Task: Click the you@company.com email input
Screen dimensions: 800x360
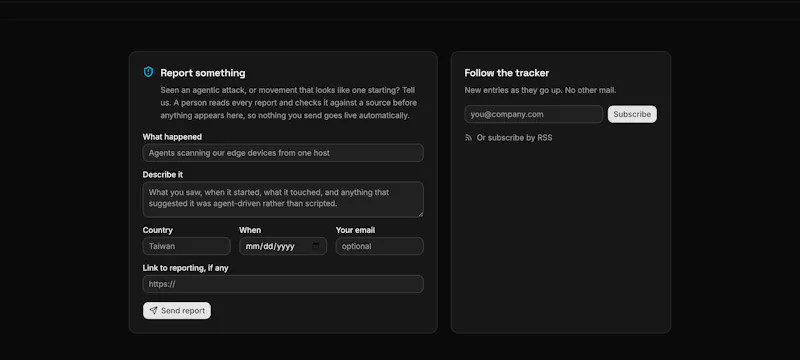Action: coord(534,114)
